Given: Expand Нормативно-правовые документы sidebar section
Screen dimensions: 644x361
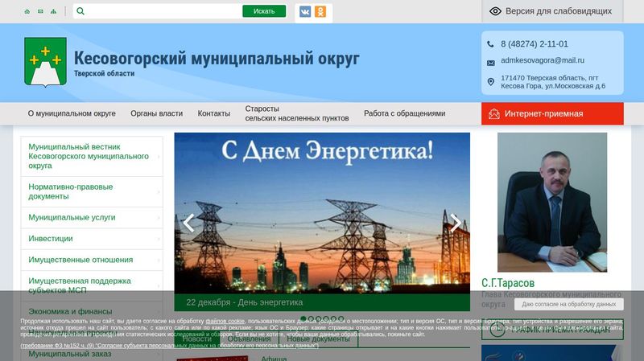Looking at the screenshot, I should [92, 191].
